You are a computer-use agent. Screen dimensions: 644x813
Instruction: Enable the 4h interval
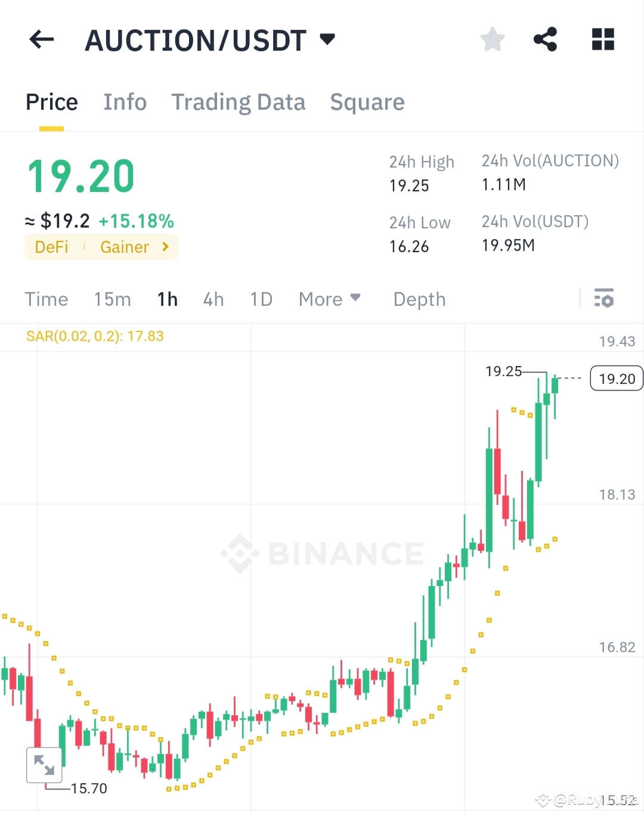(213, 299)
